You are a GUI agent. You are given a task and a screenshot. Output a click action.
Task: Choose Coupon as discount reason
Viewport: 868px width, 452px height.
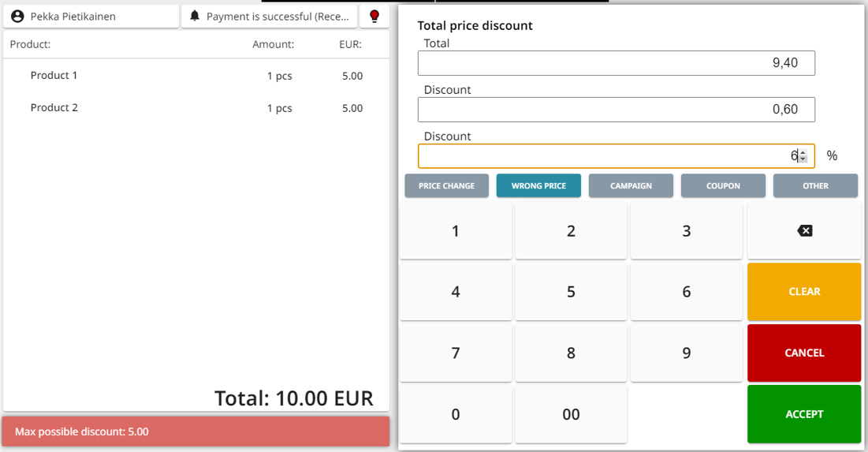click(723, 186)
